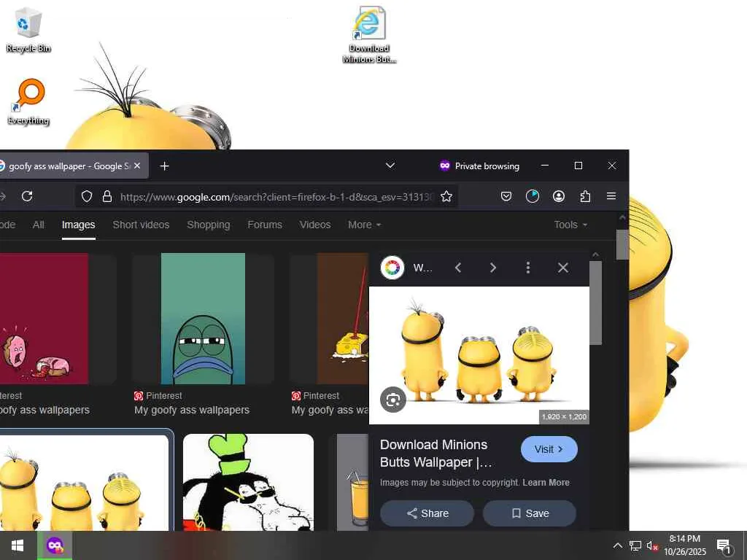
Task: Click the Save button
Action: click(x=530, y=513)
